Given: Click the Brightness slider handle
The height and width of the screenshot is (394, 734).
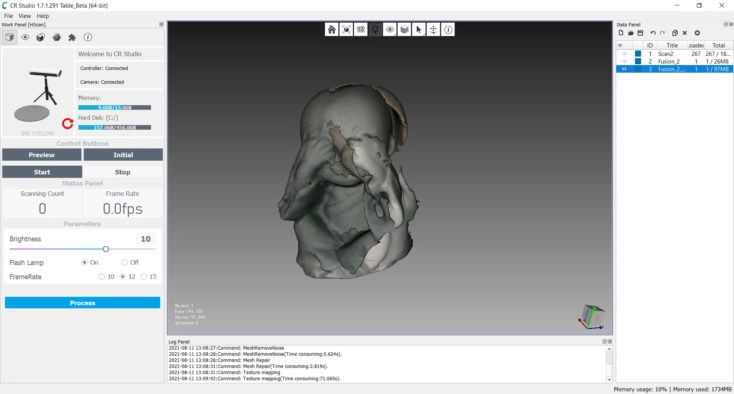Looking at the screenshot, I should point(106,249).
